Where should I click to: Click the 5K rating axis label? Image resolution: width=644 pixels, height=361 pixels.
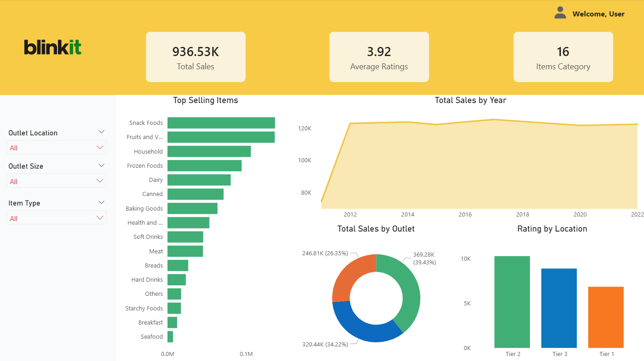tap(467, 304)
